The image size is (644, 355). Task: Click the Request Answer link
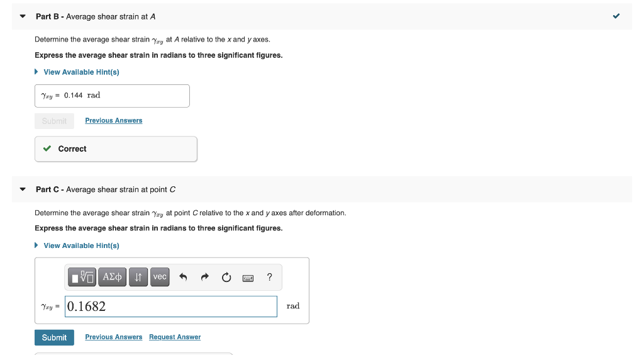pyautogui.click(x=175, y=337)
